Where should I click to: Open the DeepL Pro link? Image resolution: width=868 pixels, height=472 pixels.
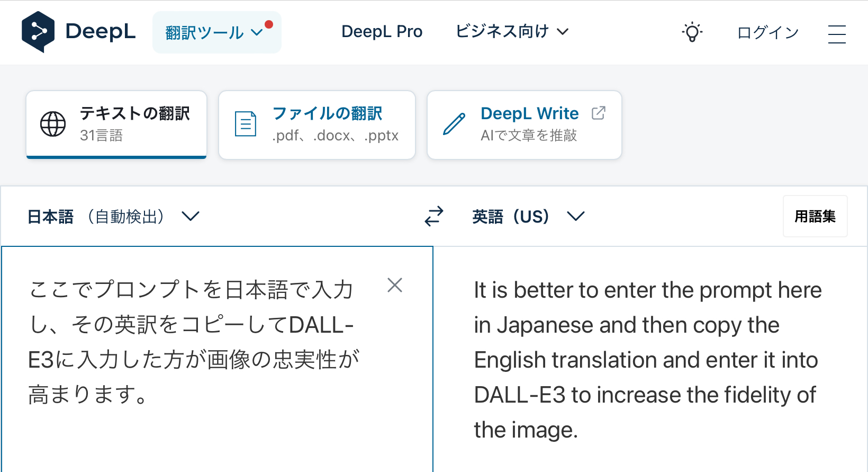pyautogui.click(x=382, y=32)
